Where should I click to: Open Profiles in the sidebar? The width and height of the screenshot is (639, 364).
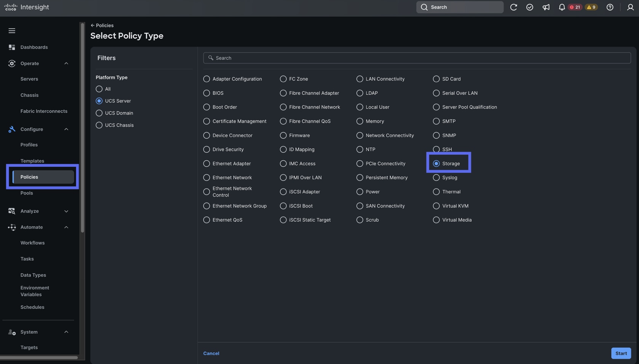(x=29, y=145)
